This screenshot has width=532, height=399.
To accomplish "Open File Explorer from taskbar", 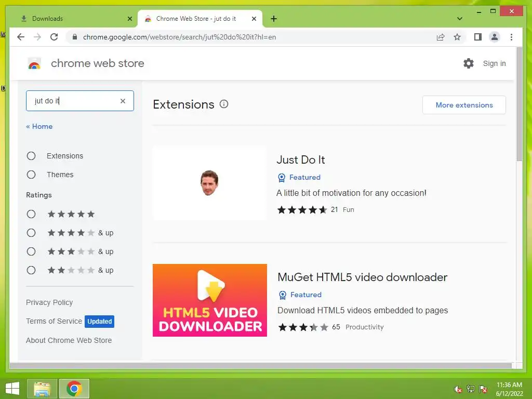I will tap(42, 389).
